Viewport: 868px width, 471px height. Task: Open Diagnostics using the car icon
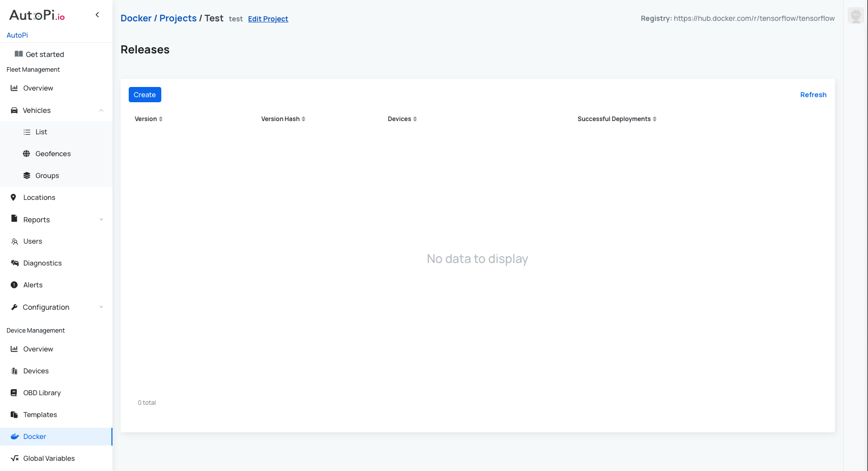(x=14, y=263)
